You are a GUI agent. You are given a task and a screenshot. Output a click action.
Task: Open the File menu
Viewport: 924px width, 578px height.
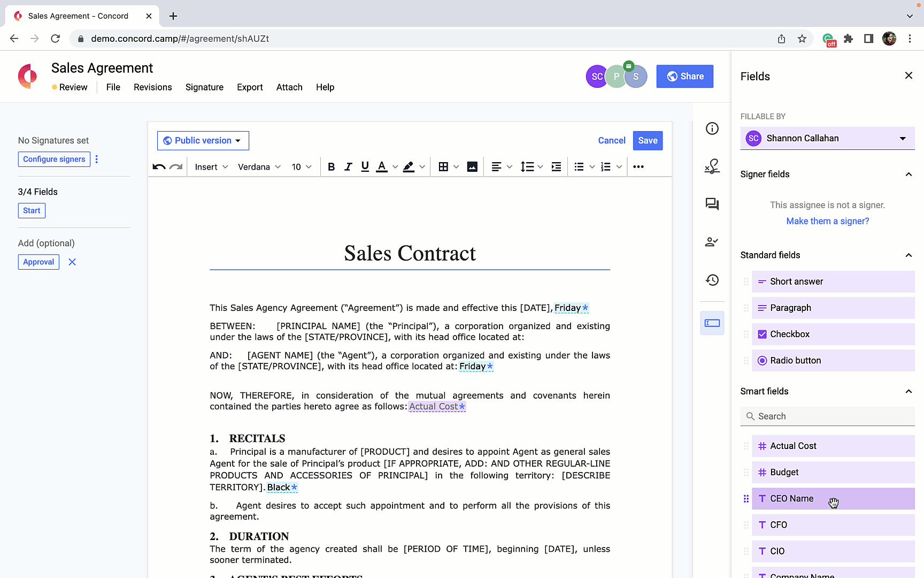[113, 87]
